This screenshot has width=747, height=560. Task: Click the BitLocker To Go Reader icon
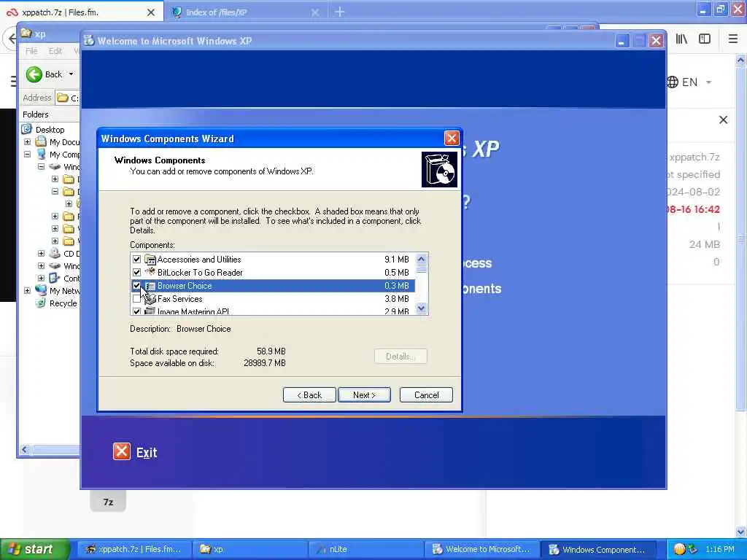point(150,272)
